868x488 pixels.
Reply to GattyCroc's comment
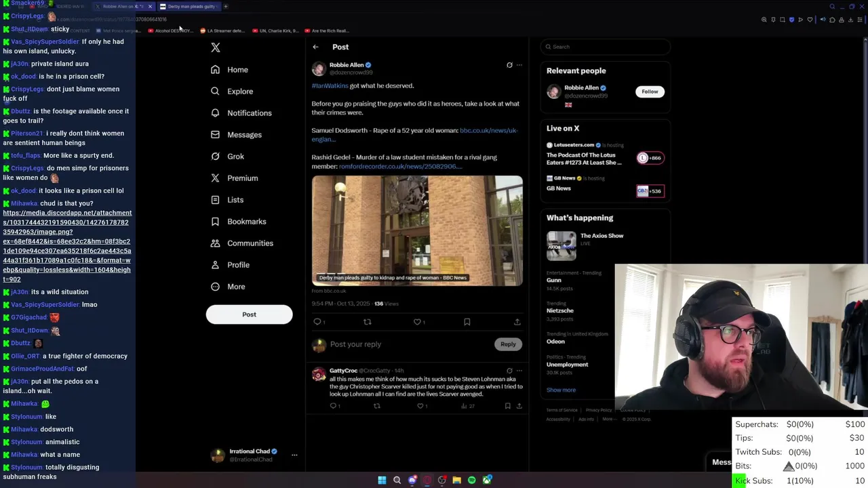333,406
